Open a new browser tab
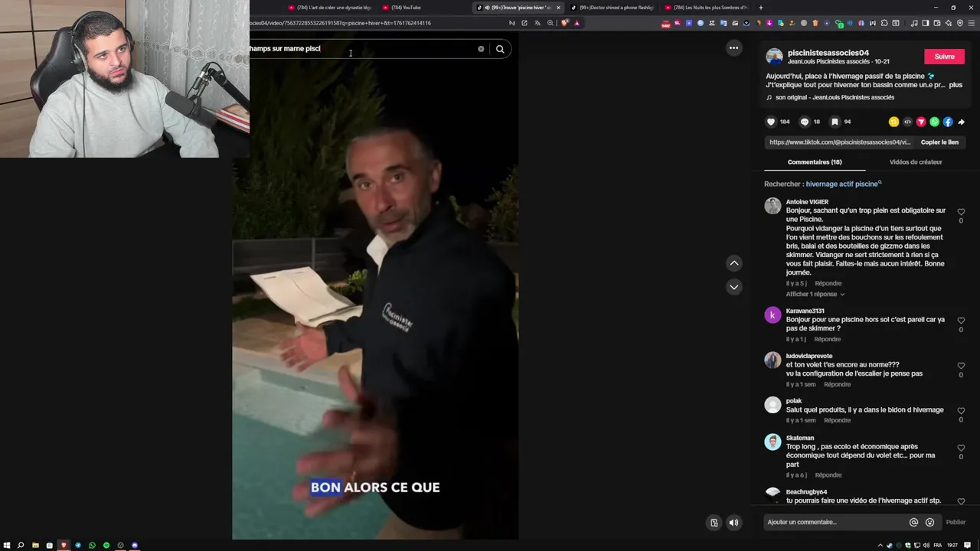Viewport: 980px width, 551px height. (x=760, y=8)
